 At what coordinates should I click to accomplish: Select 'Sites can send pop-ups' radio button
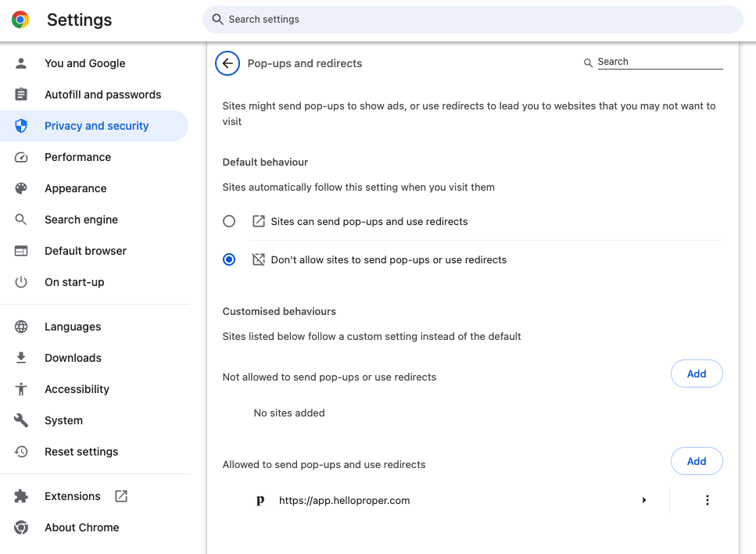229,221
